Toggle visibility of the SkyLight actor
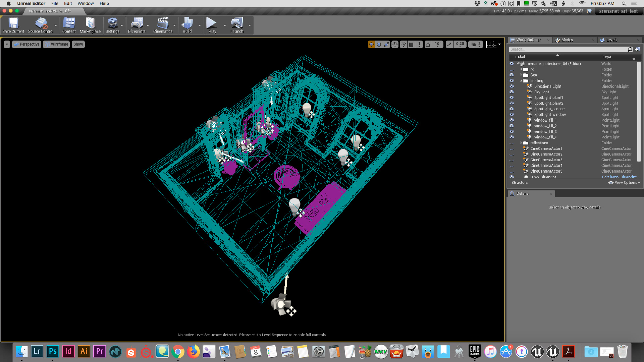Image resolution: width=644 pixels, height=362 pixels. pos(512,92)
